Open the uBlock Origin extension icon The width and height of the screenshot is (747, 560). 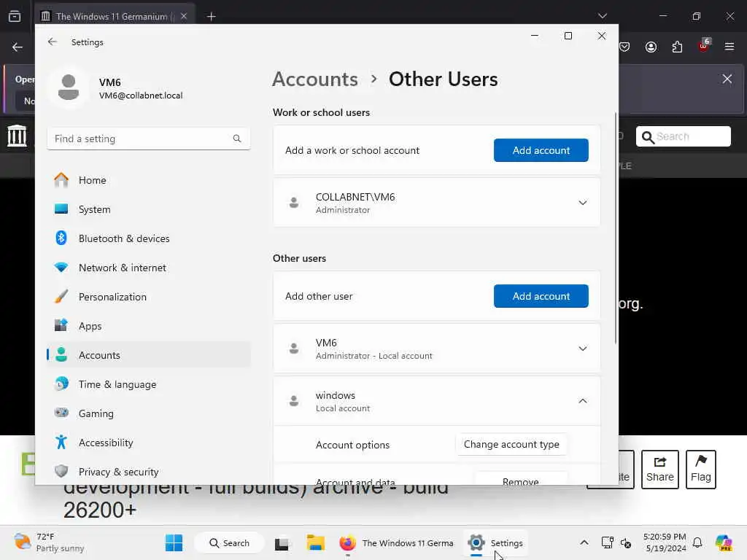point(704,46)
